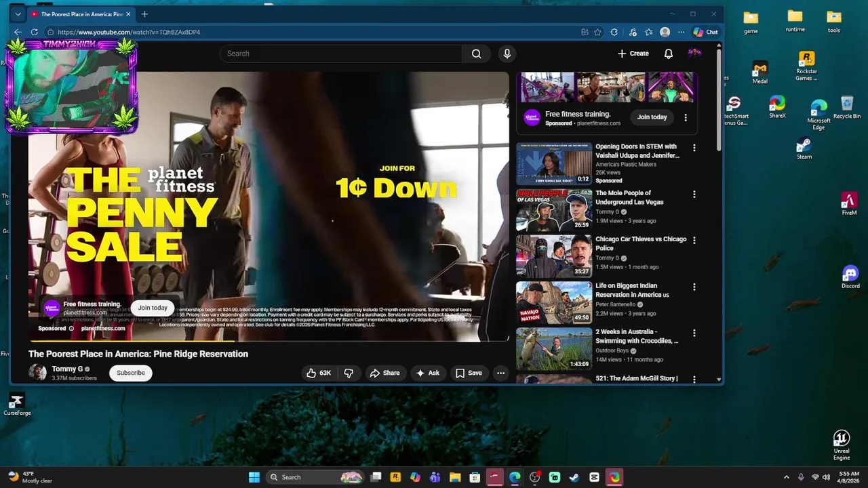The height and width of the screenshot is (488, 868).
Task: Open FiveM desktop shortcut
Action: [849, 204]
